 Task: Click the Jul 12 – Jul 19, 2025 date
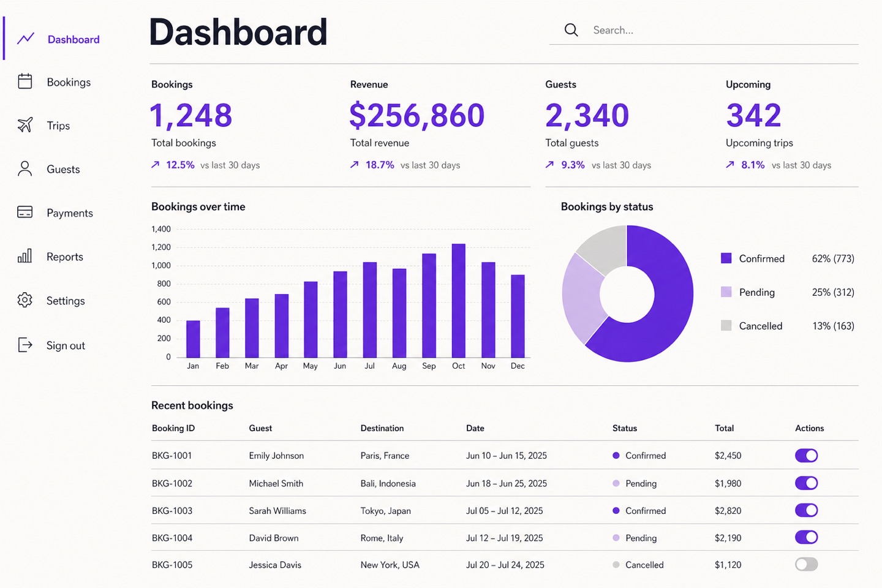[505, 538]
